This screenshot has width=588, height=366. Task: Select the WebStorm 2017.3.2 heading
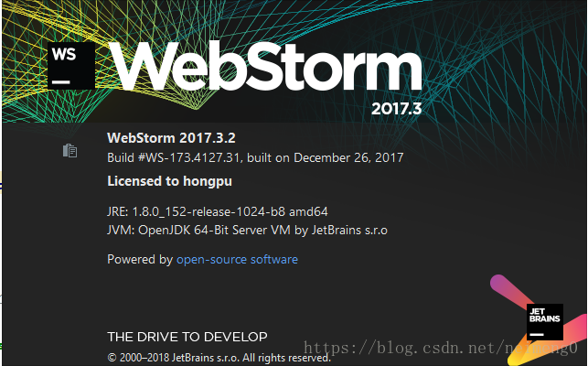(x=171, y=138)
